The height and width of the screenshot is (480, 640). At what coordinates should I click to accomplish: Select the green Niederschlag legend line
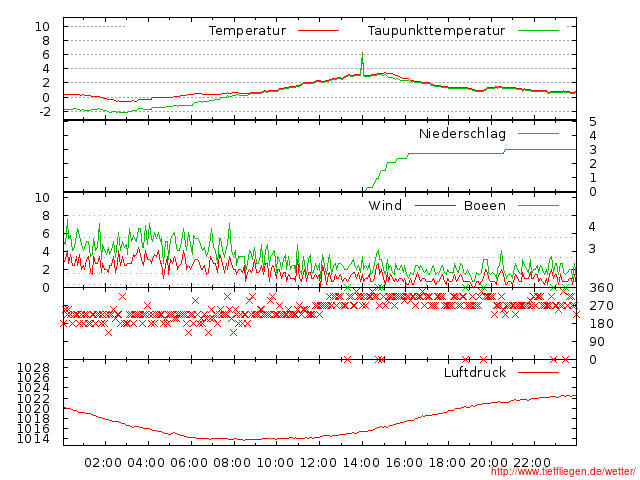click(538, 133)
